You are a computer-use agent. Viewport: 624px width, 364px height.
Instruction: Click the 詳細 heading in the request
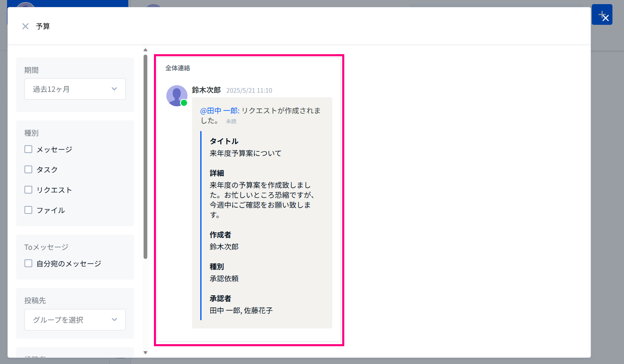click(x=217, y=173)
